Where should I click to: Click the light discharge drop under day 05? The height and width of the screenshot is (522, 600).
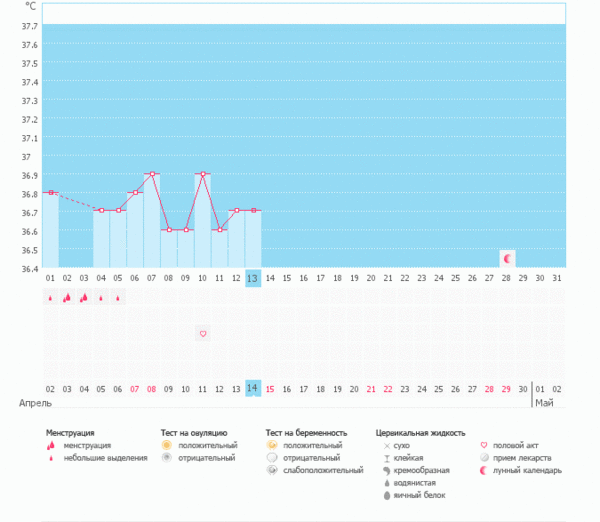[118, 298]
